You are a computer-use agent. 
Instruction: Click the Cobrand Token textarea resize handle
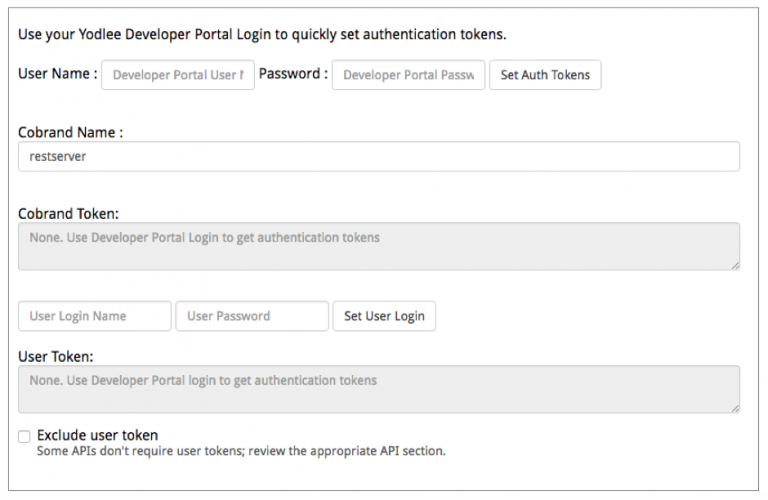coord(735,265)
